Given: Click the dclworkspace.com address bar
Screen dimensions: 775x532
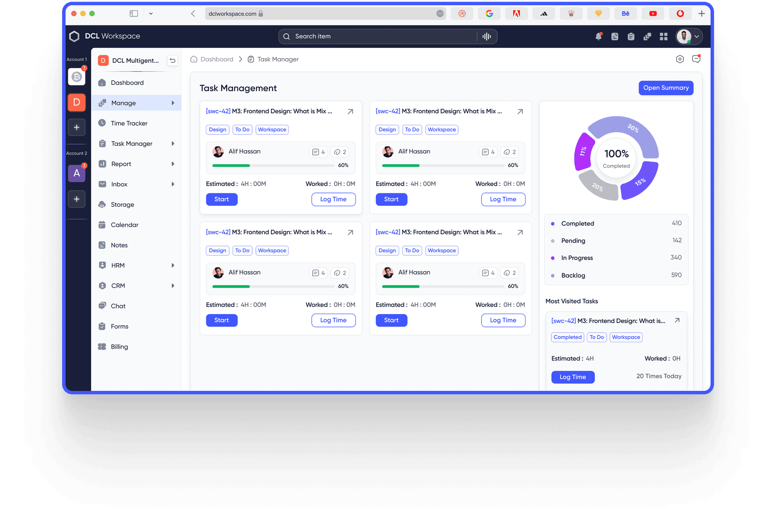Looking at the screenshot, I should coord(325,14).
